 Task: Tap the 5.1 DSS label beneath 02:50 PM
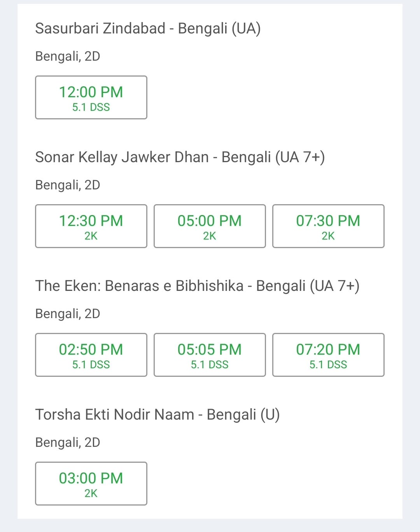91,365
